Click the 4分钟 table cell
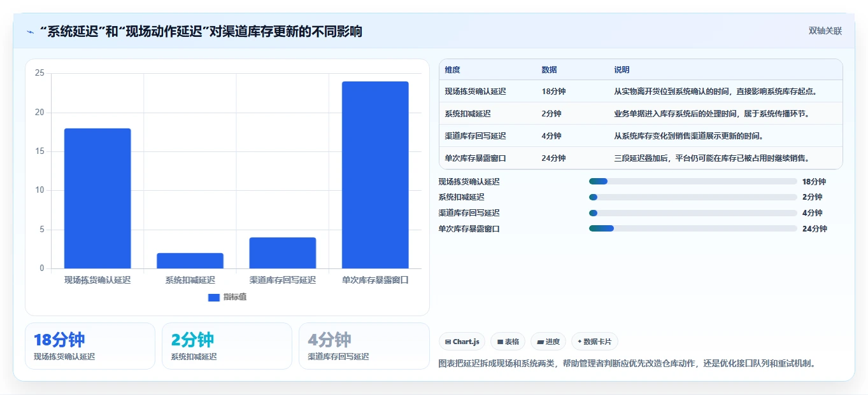Viewport: 868px width, 395px height. (551, 136)
